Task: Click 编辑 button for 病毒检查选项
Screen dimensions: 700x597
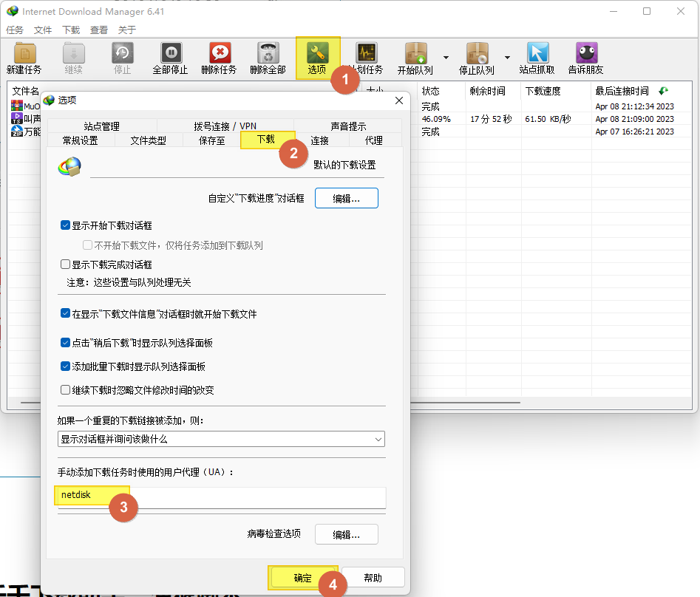Action: coord(346,534)
